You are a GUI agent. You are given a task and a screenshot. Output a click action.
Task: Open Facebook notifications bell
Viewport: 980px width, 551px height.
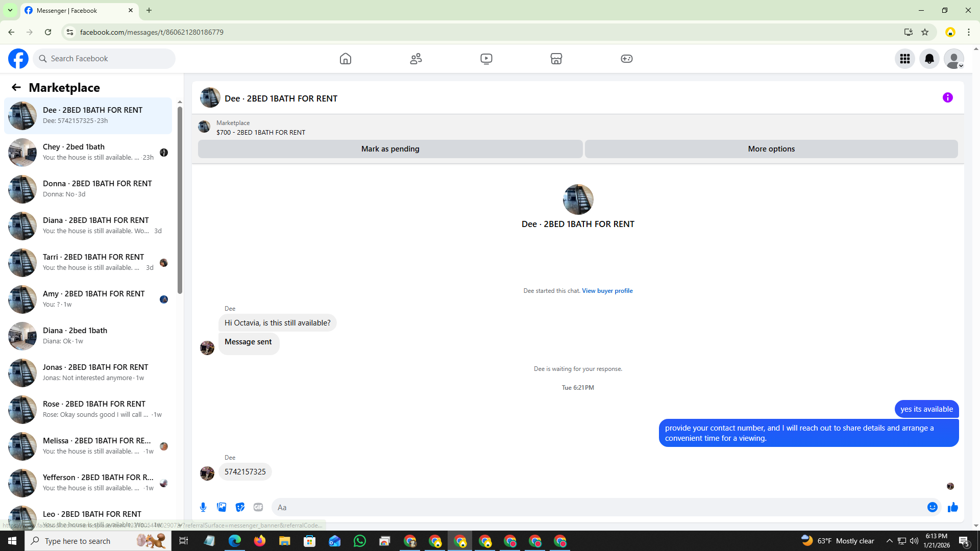point(929,59)
